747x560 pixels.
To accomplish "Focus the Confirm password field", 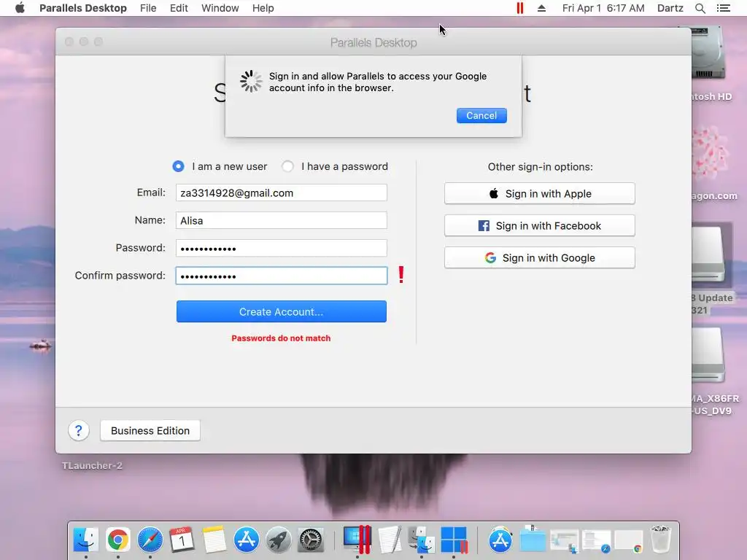I will (x=281, y=276).
